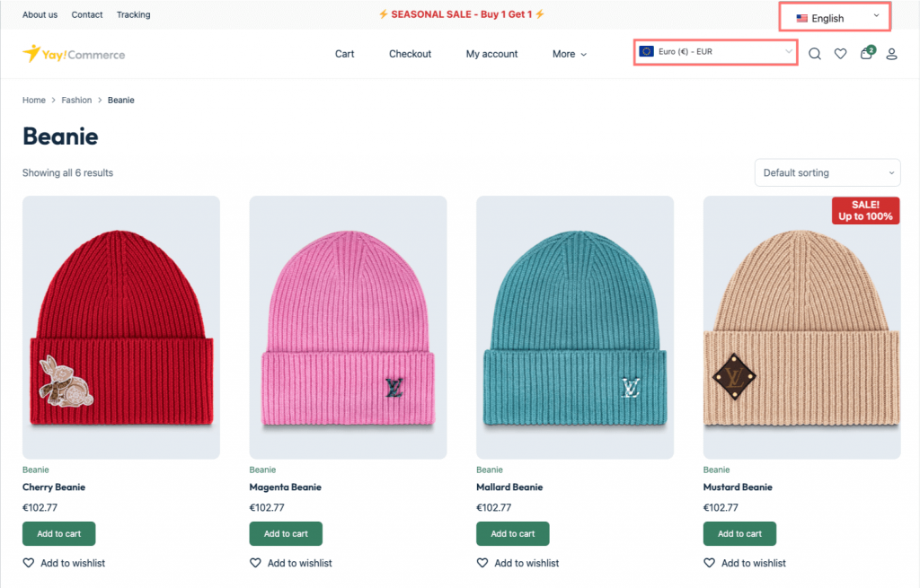The height and width of the screenshot is (588, 920).
Task: Go to Checkout menu item
Action: click(x=410, y=54)
